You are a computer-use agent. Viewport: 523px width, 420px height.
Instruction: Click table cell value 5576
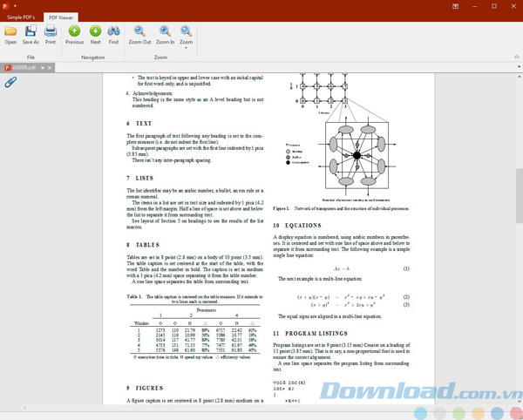tap(160, 350)
